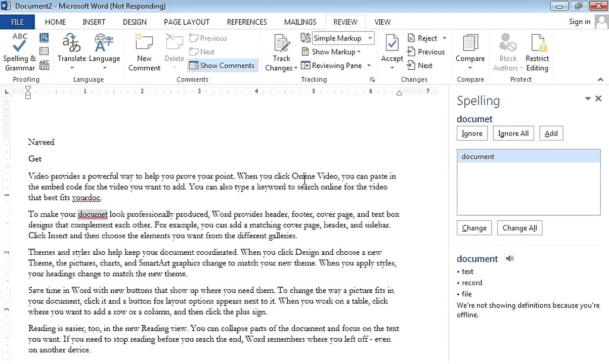The image size is (609, 364).
Task: Open the FILE tab
Action: pos(17,22)
